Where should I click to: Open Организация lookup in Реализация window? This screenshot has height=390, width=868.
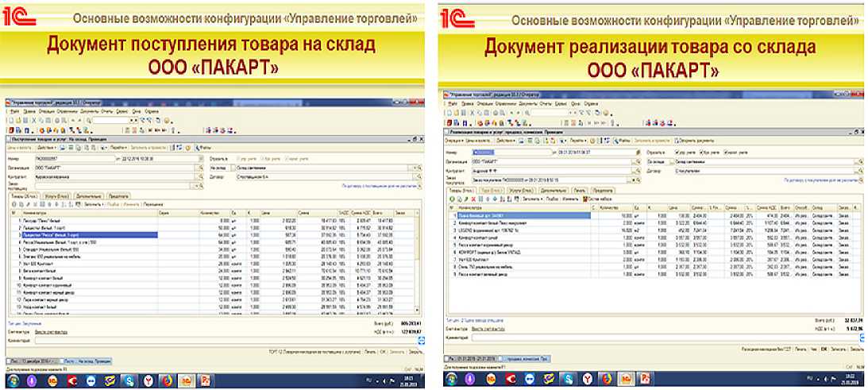coord(638,162)
